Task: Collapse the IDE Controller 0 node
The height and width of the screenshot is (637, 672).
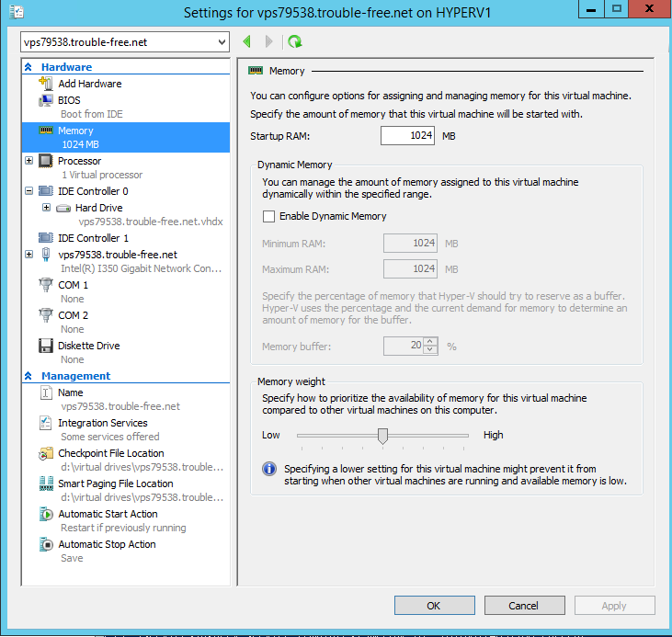Action: pyautogui.click(x=28, y=191)
